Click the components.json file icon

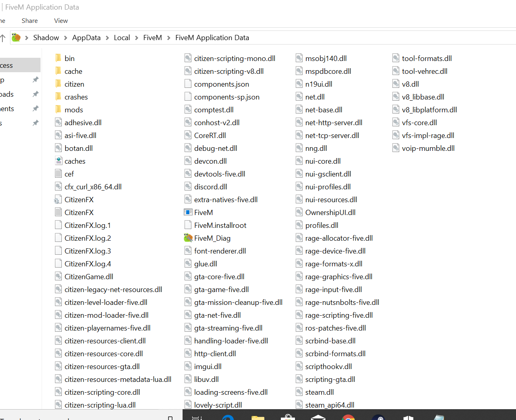pyautogui.click(x=188, y=84)
